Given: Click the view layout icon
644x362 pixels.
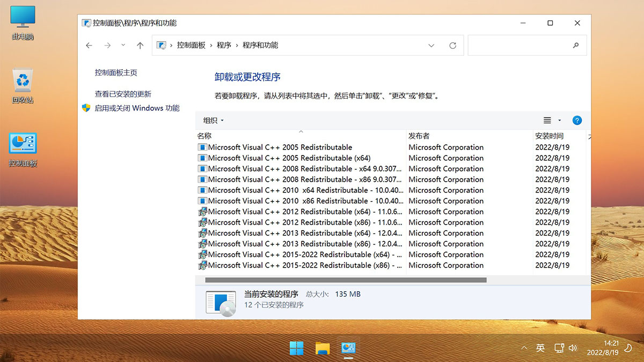Looking at the screenshot, I should point(547,120).
